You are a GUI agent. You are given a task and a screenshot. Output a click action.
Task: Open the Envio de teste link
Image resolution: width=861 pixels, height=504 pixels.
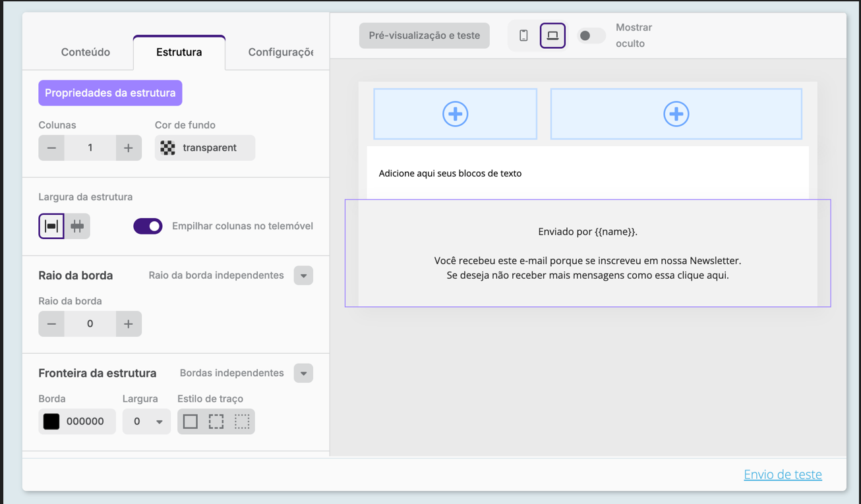click(783, 474)
